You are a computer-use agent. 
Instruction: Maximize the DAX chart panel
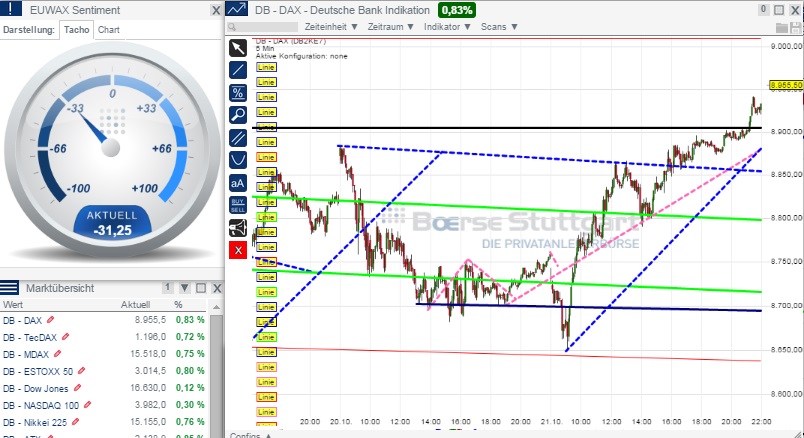pyautogui.click(x=779, y=10)
